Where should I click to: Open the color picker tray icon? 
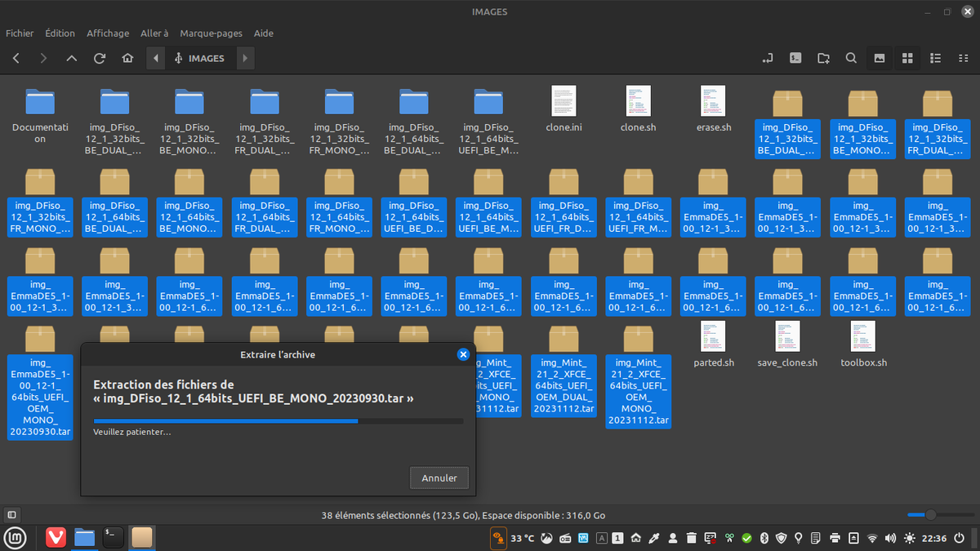click(x=655, y=538)
